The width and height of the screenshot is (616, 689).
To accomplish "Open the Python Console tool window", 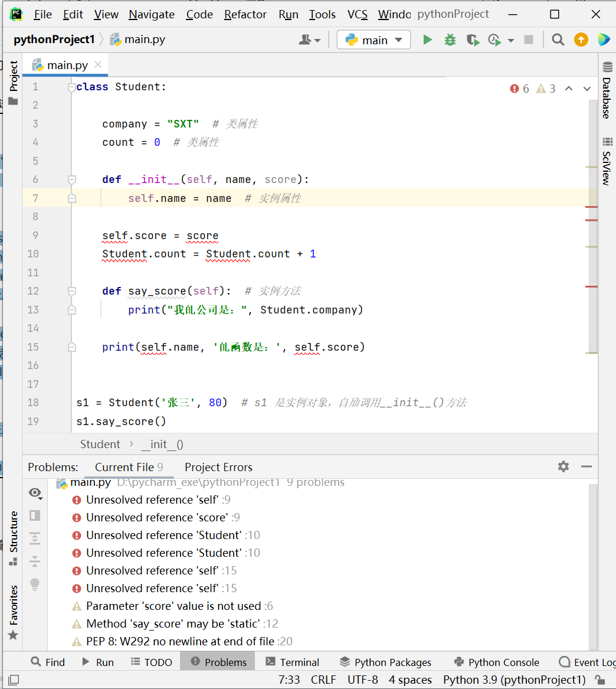I will pos(496,662).
